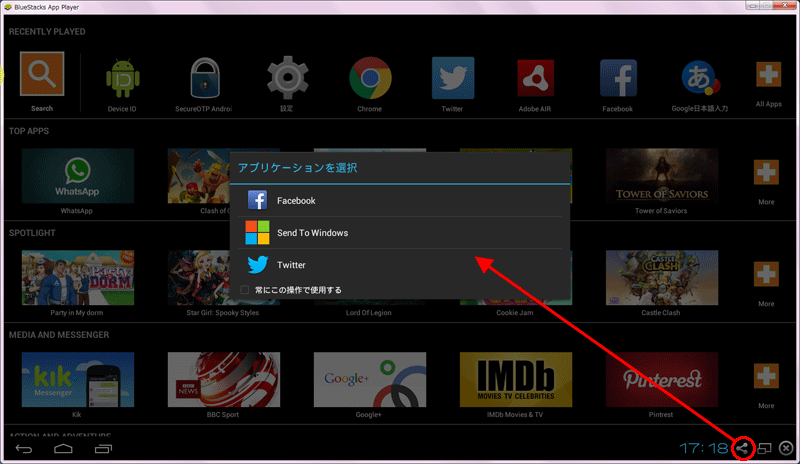
Task: Open the WhatsApp tile in Top Apps
Action: tap(78, 176)
